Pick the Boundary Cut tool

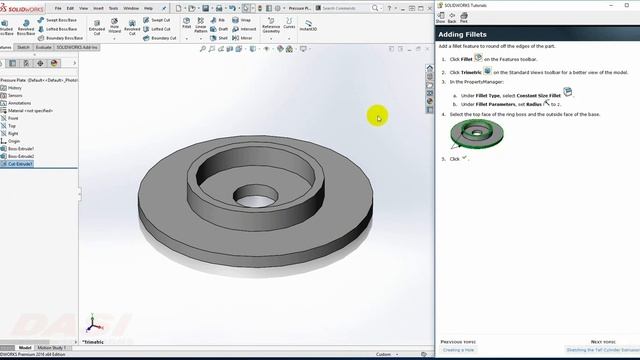[160, 38]
